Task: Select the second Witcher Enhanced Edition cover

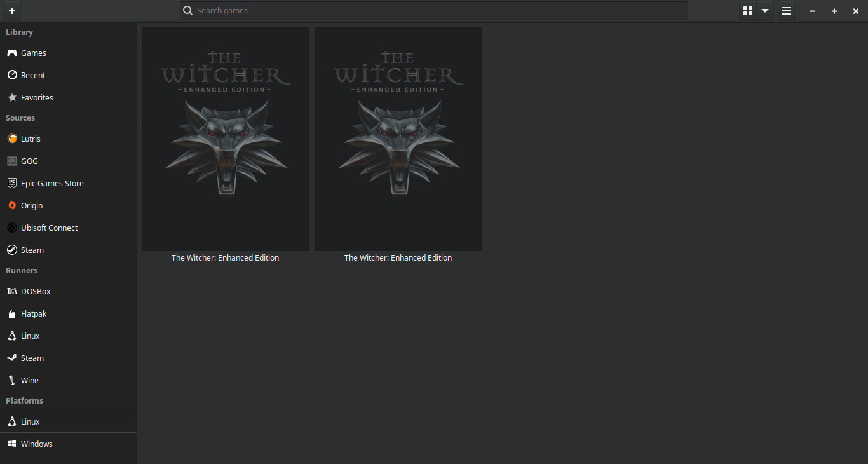Action: click(398, 139)
